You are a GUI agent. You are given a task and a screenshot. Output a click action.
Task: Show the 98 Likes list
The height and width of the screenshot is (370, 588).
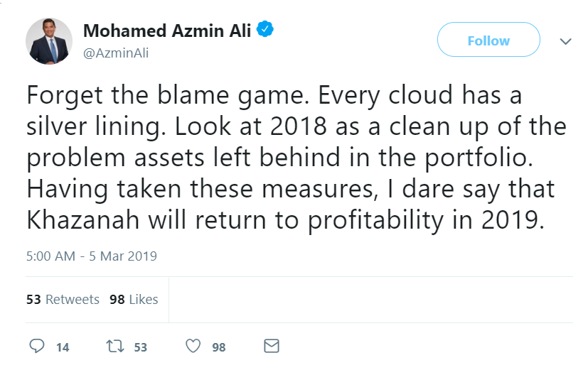[x=134, y=300]
